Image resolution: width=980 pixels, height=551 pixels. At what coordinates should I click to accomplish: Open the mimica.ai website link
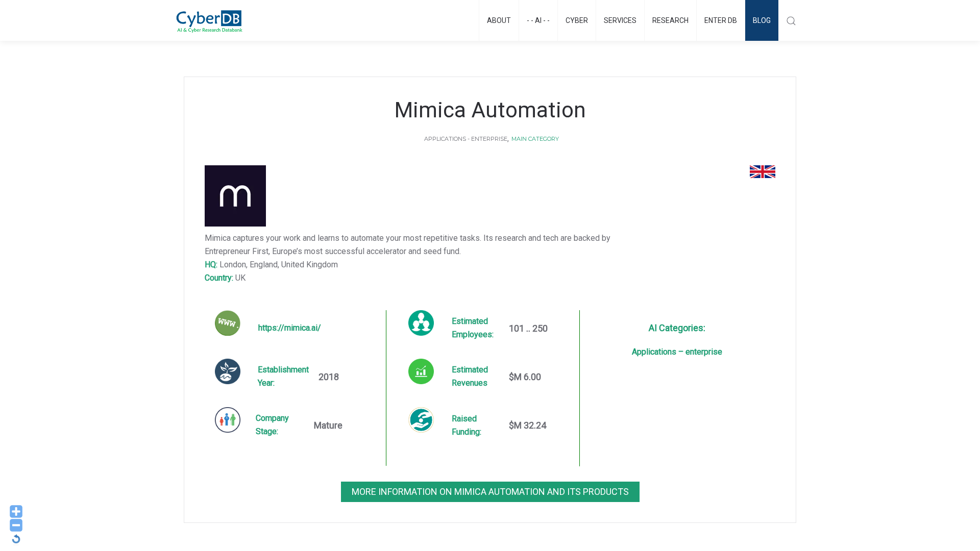pos(289,328)
